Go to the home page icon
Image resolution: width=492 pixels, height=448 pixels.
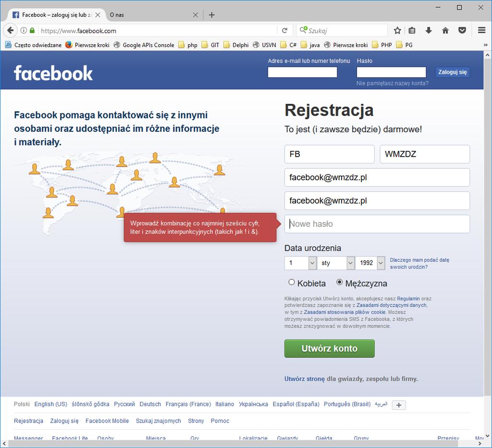[445, 30]
